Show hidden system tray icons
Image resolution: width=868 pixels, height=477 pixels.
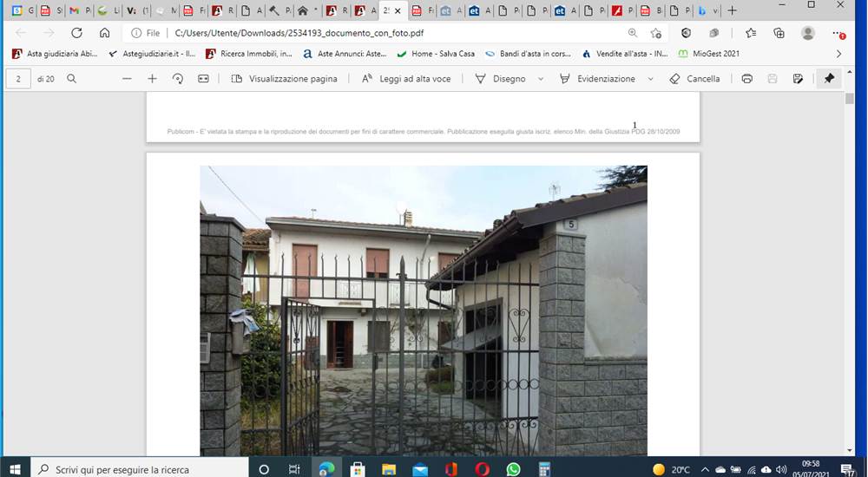coord(705,469)
